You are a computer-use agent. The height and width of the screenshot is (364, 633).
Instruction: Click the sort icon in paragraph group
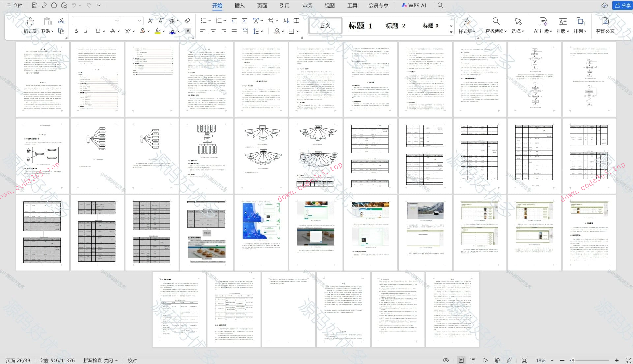[286, 21]
